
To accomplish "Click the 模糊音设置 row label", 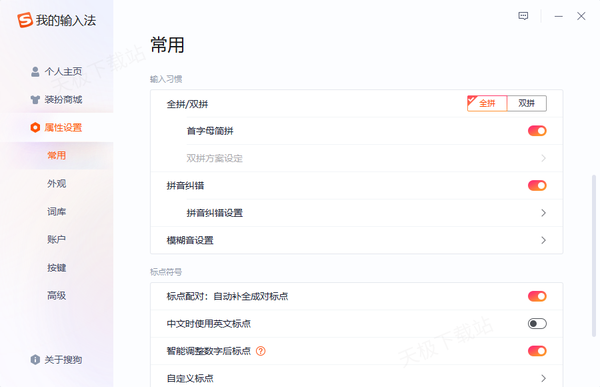I will point(190,240).
